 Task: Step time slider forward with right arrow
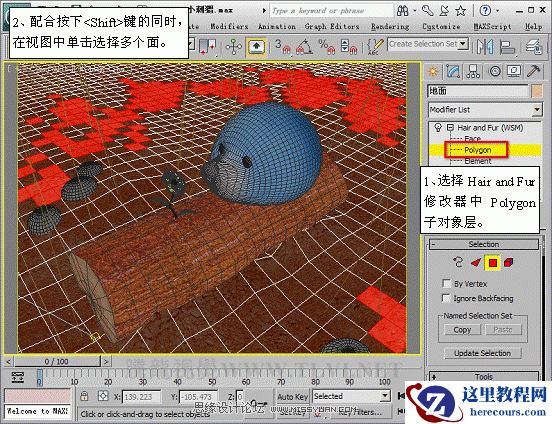click(106, 361)
